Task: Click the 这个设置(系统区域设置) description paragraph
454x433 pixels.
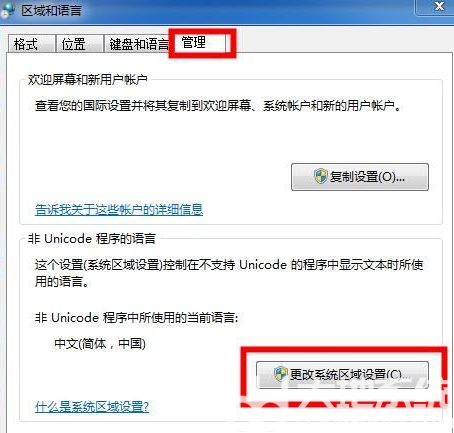Action: pos(229,273)
